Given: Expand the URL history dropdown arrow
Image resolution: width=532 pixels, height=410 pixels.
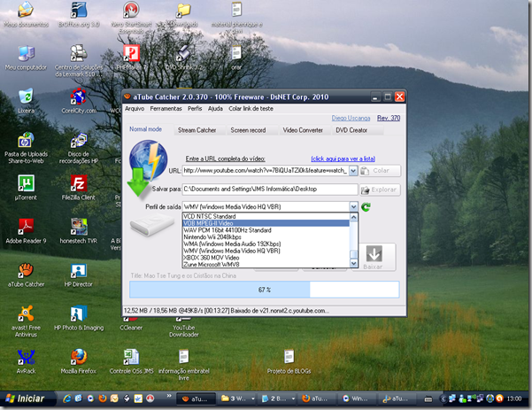Looking at the screenshot, I should pyautogui.click(x=353, y=170).
